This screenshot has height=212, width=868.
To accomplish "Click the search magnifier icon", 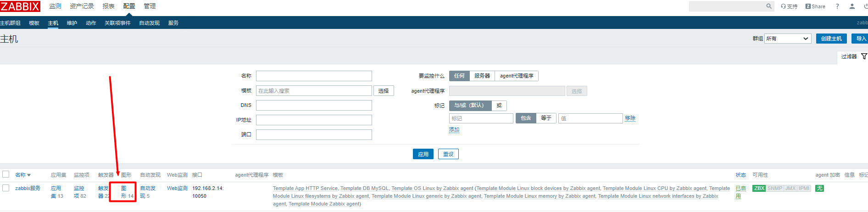I will pyautogui.click(x=769, y=6).
